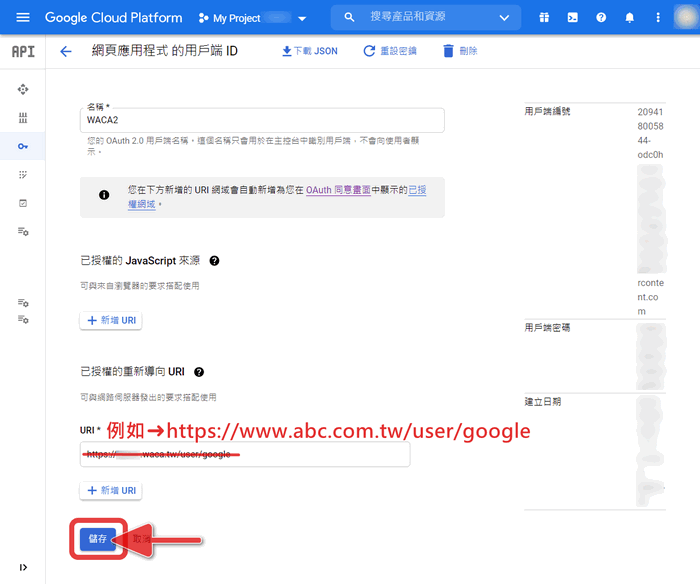Open the Credentials key sidebar icon
The width and height of the screenshot is (700, 584).
(23, 146)
